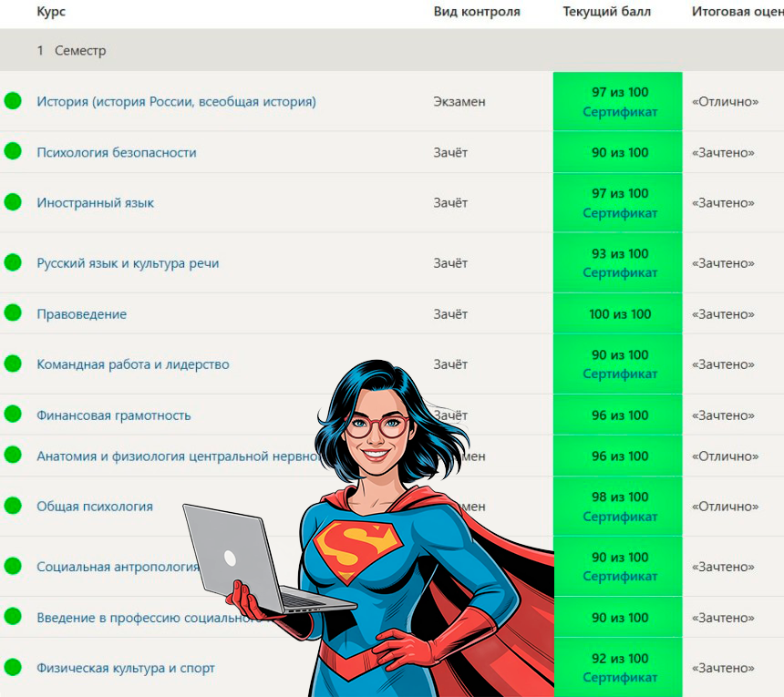Open the Иностранный язык course
Image resolution: width=784 pixels, height=697 pixels.
[x=95, y=203]
